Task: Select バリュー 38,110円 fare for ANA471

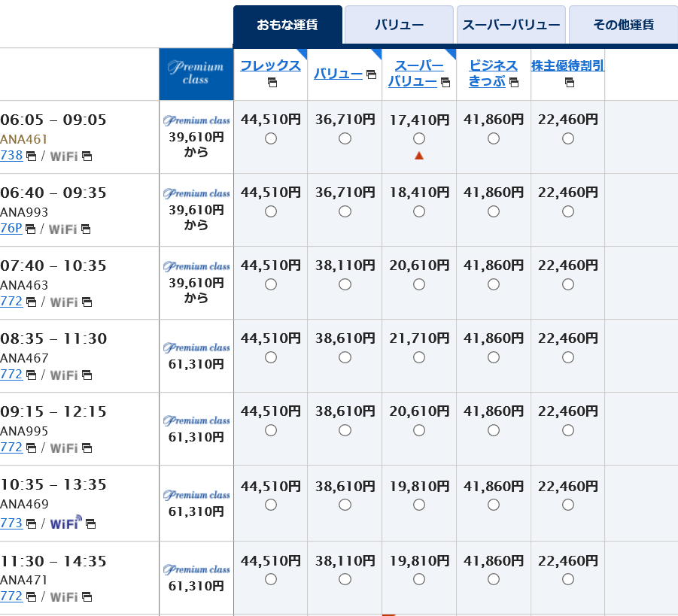Action: tap(345, 579)
